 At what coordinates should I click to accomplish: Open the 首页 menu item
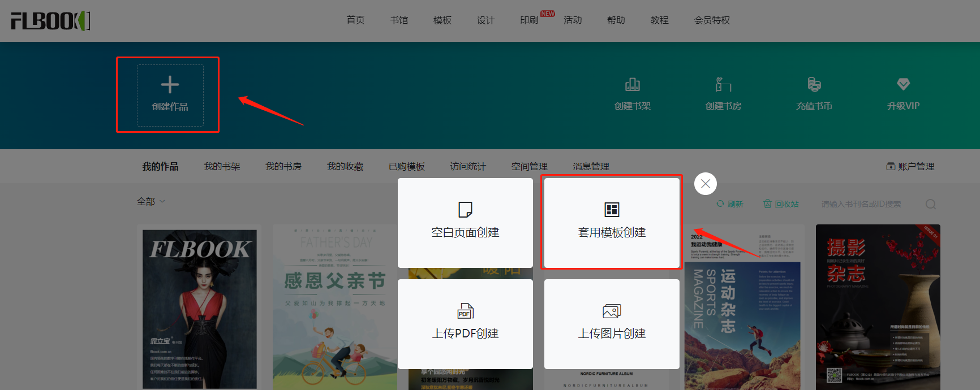pos(355,20)
